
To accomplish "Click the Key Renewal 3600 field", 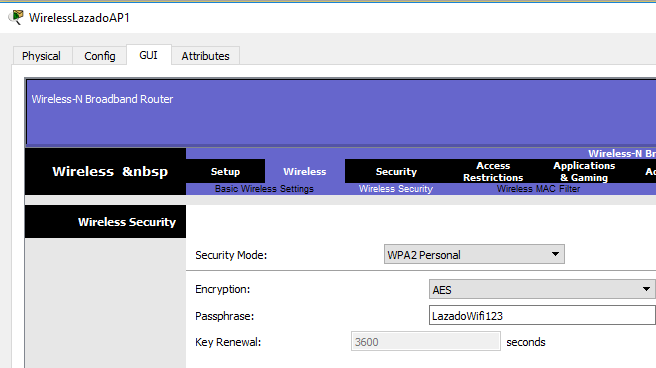I will [425, 341].
